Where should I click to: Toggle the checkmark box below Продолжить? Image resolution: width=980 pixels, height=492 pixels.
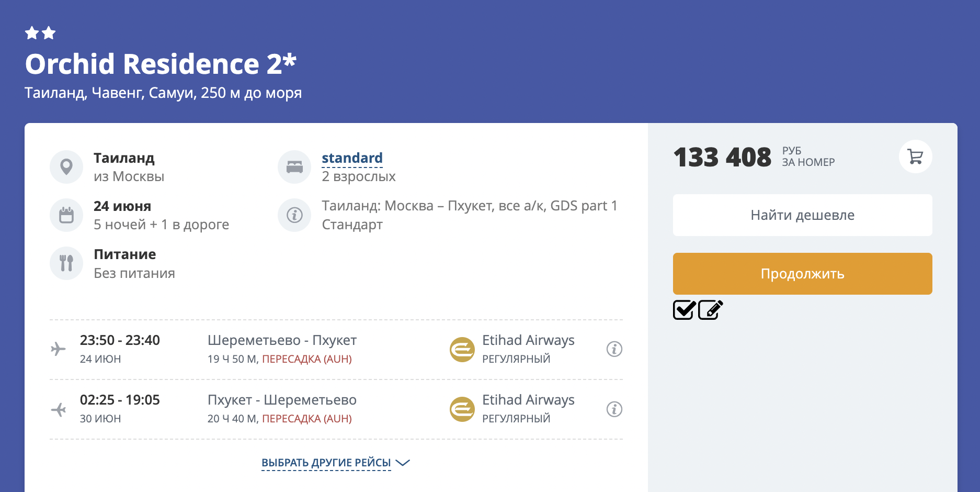(x=684, y=310)
